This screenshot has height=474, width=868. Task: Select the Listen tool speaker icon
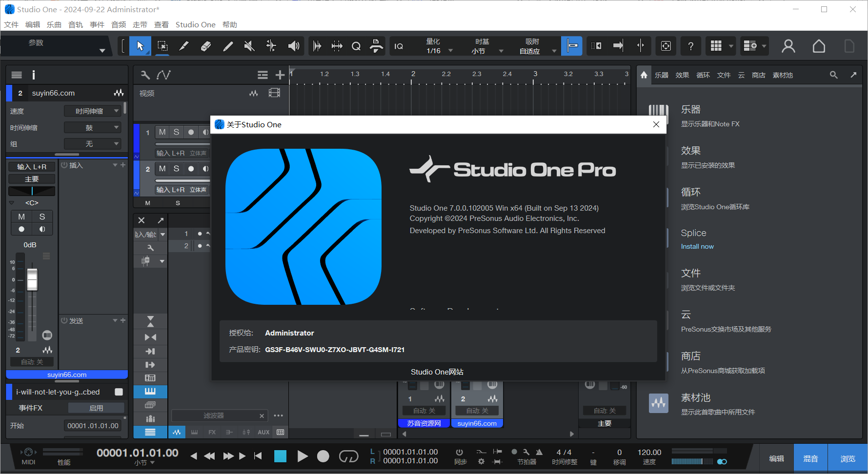(x=294, y=46)
